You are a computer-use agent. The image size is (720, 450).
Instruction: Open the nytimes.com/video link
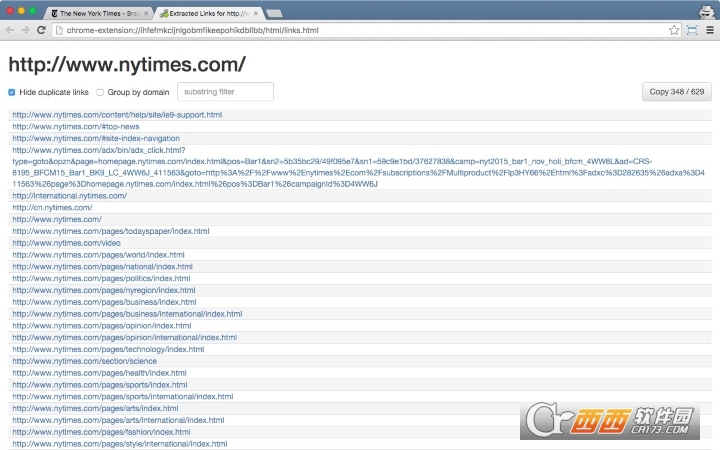[x=67, y=243]
